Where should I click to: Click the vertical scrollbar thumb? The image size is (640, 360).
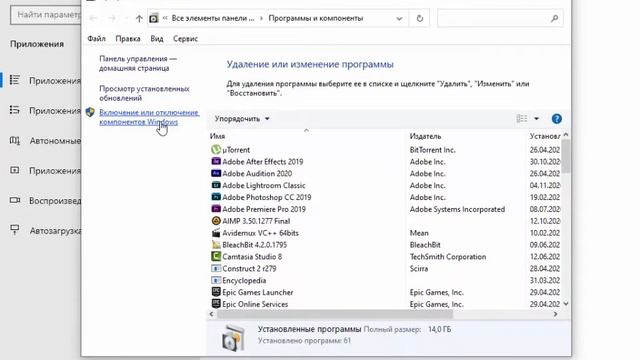[x=566, y=156]
